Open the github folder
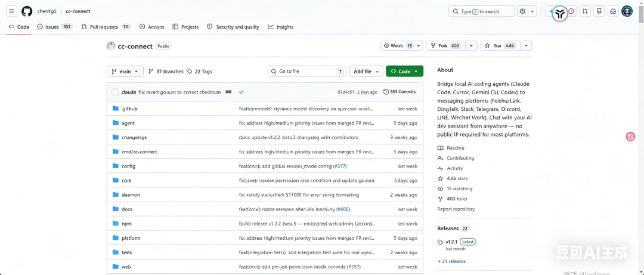The image size is (644, 275). (129, 109)
